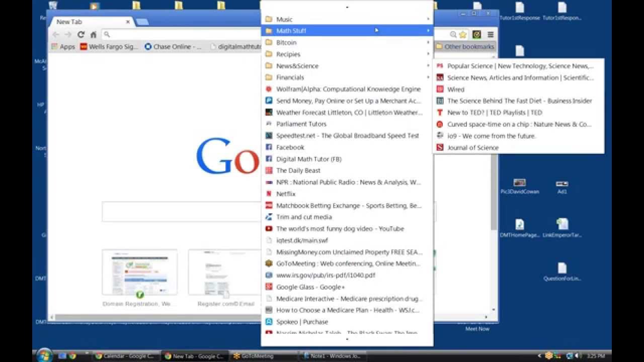
Task: Click How to Choose a Medicare Plan icon
Action: [x=269, y=310]
